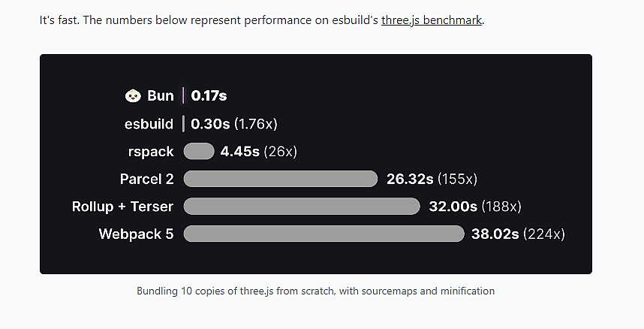Click the rspack label text
Screen dimensions: 644x329
click(151, 152)
